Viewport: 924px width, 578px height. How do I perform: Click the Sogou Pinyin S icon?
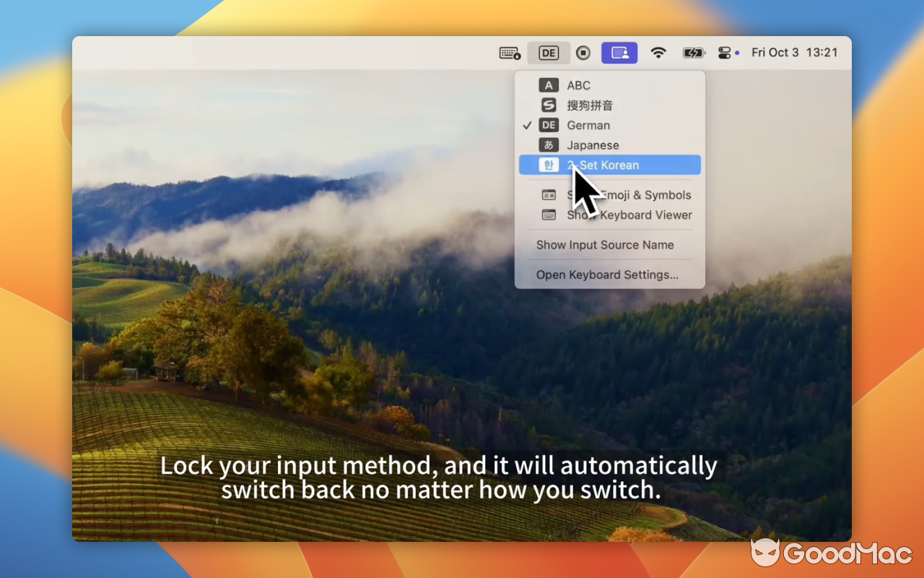549,105
